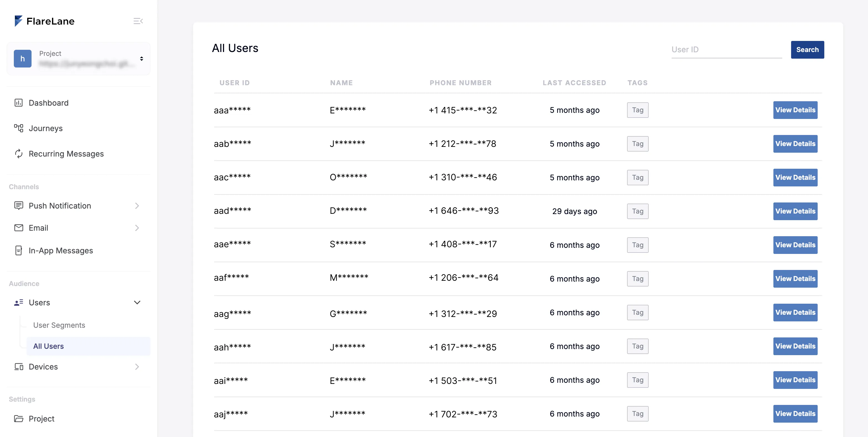View Details for user aae*****
868x437 pixels.
[x=795, y=244]
